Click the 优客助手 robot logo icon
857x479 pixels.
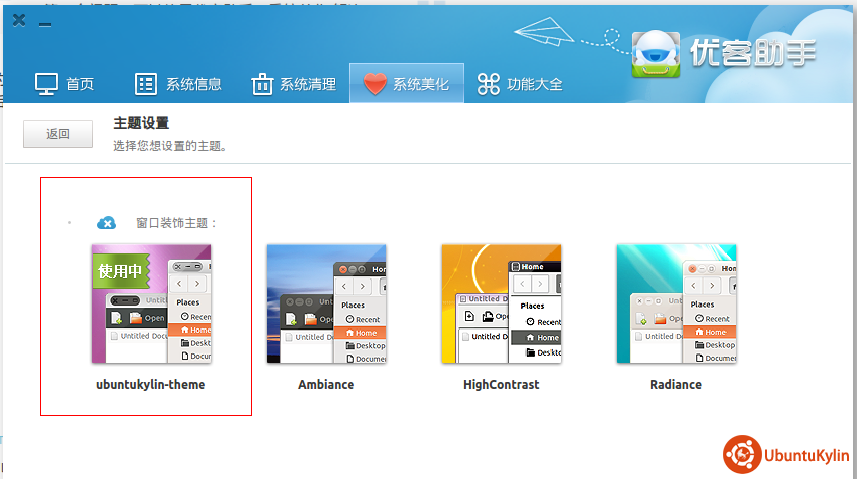point(657,53)
